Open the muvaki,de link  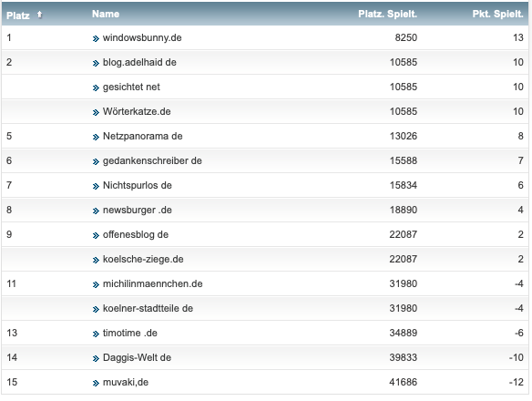[126, 383]
